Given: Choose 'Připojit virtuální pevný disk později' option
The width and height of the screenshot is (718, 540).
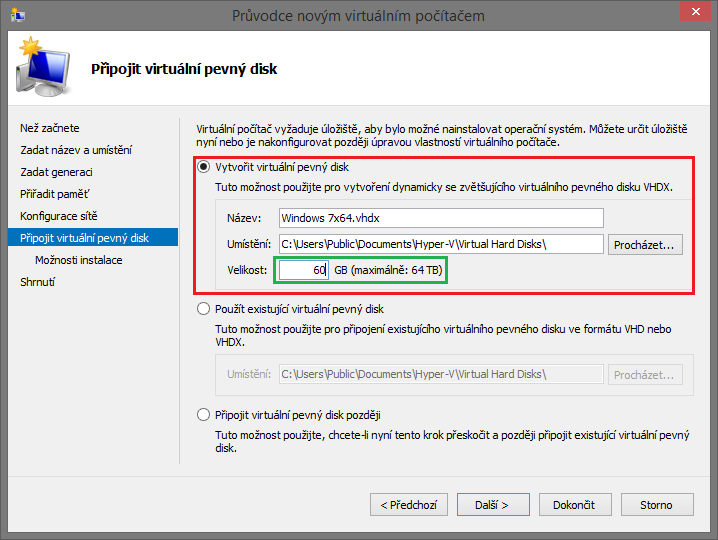Looking at the screenshot, I should pos(204,415).
